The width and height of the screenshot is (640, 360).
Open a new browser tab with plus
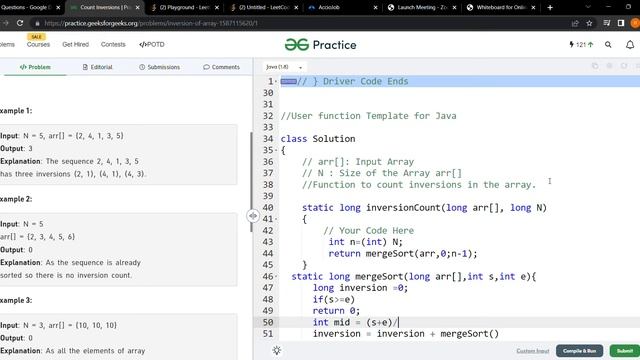550,7
